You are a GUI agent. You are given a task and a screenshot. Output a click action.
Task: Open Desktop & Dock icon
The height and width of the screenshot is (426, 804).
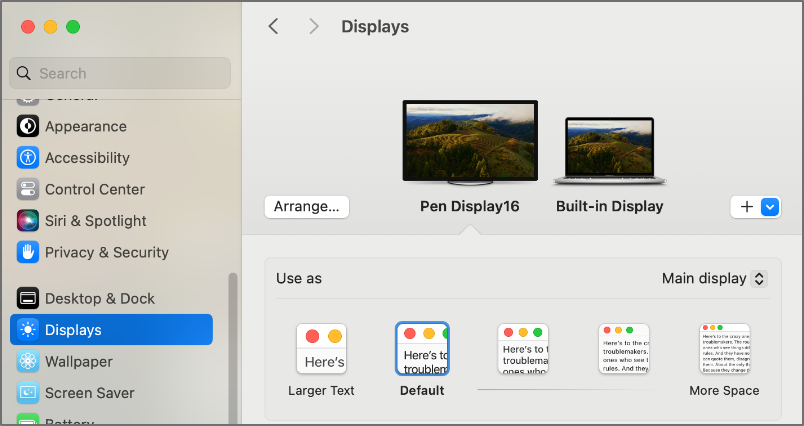click(28, 298)
